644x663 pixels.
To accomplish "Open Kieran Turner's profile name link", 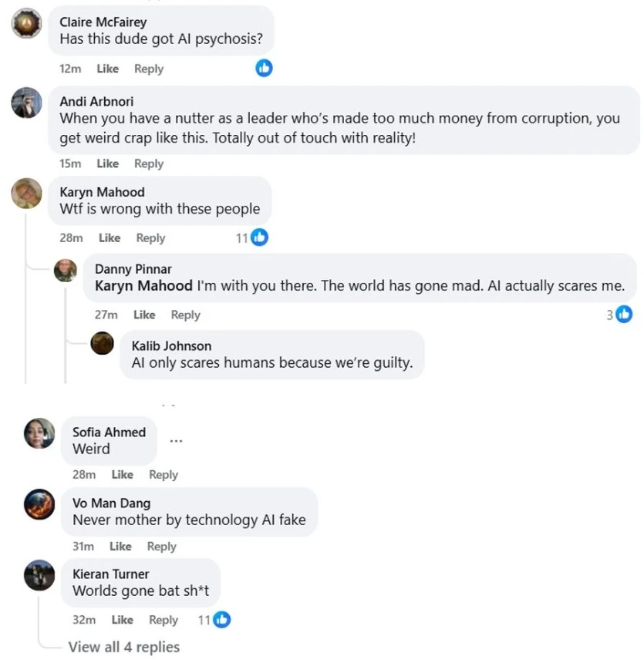I will click(x=110, y=574).
